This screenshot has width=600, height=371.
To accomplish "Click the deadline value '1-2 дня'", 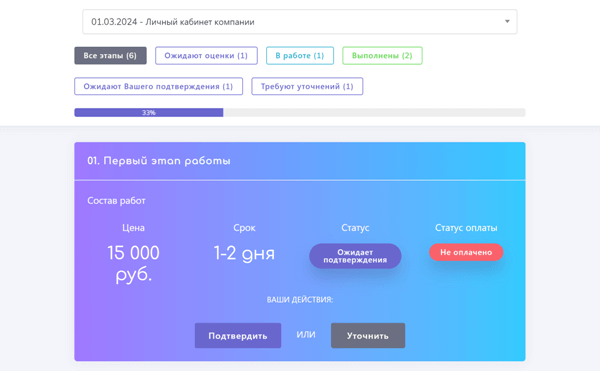I will click(x=244, y=253).
